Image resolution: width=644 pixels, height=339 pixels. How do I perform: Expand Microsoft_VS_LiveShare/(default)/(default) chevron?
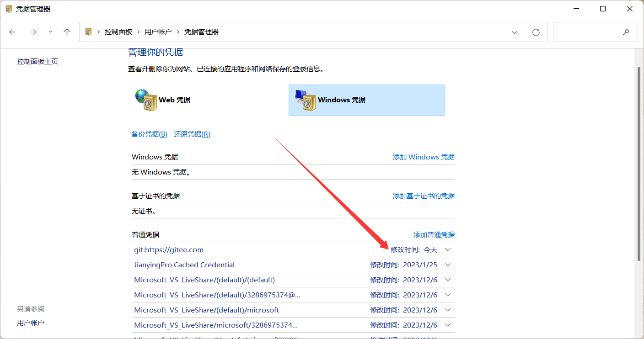tap(448, 280)
